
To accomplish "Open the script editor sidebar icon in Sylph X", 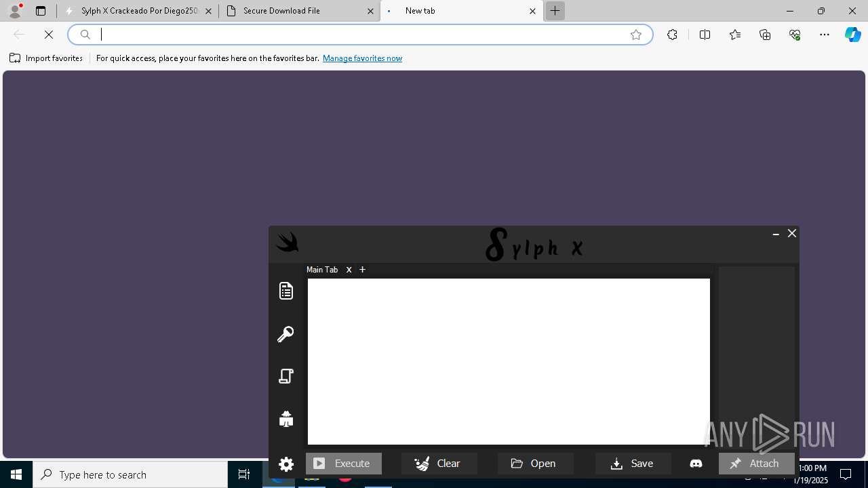I will click(286, 291).
